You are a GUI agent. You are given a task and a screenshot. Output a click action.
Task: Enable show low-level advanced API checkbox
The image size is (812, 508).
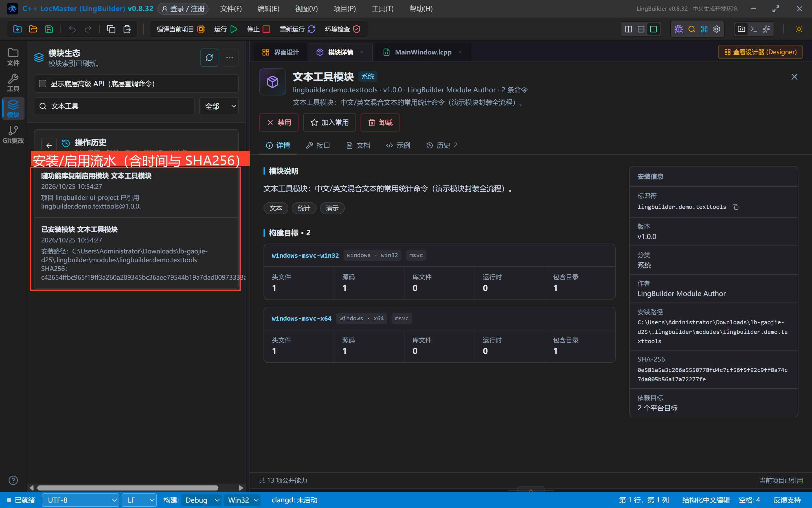pyautogui.click(x=43, y=83)
